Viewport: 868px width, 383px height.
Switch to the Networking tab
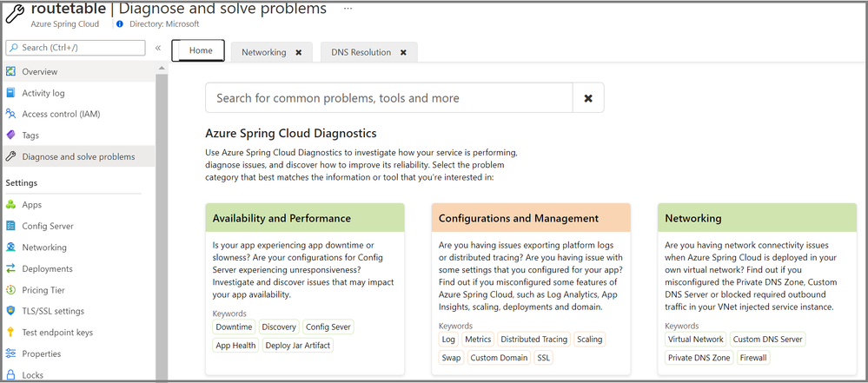coord(264,53)
